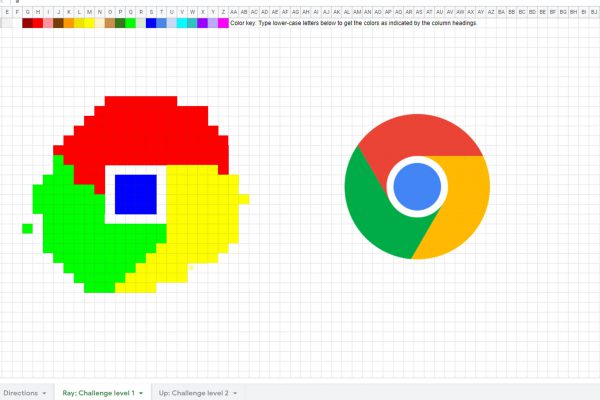600x400 pixels.
Task: Select column header E
Action: pos(7,12)
